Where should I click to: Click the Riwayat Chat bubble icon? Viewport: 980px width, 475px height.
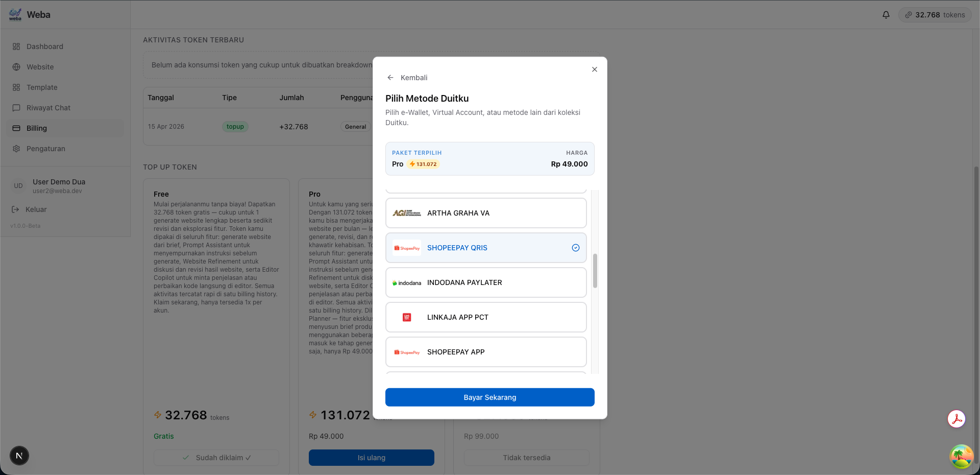[16, 108]
